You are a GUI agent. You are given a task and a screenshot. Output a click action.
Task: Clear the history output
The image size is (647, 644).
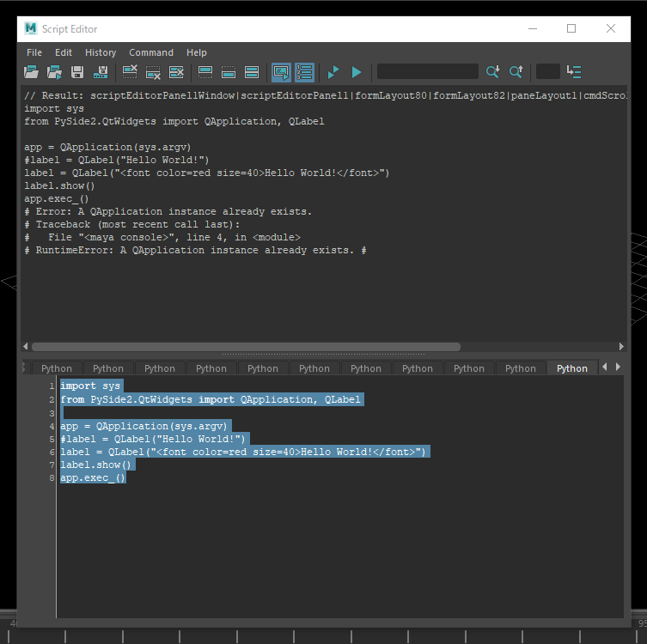pos(131,72)
